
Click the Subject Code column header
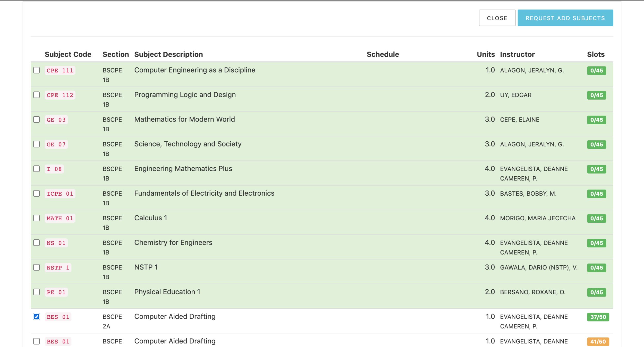(x=68, y=54)
